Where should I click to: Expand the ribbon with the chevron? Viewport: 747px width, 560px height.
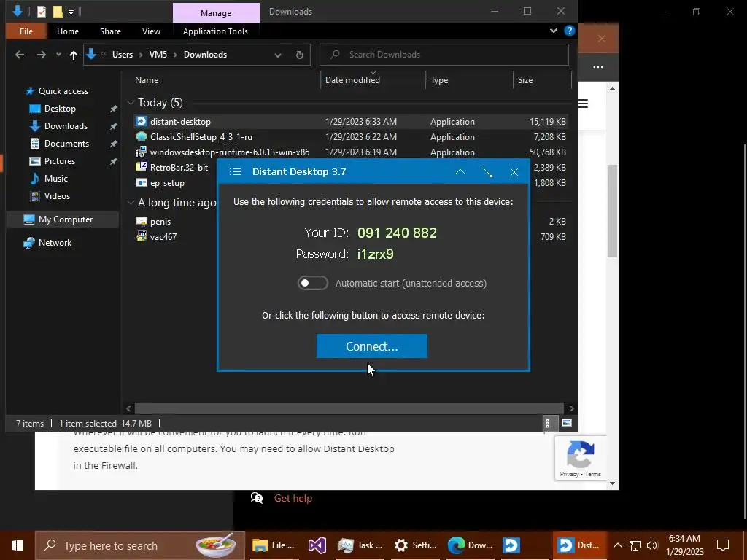(554, 31)
